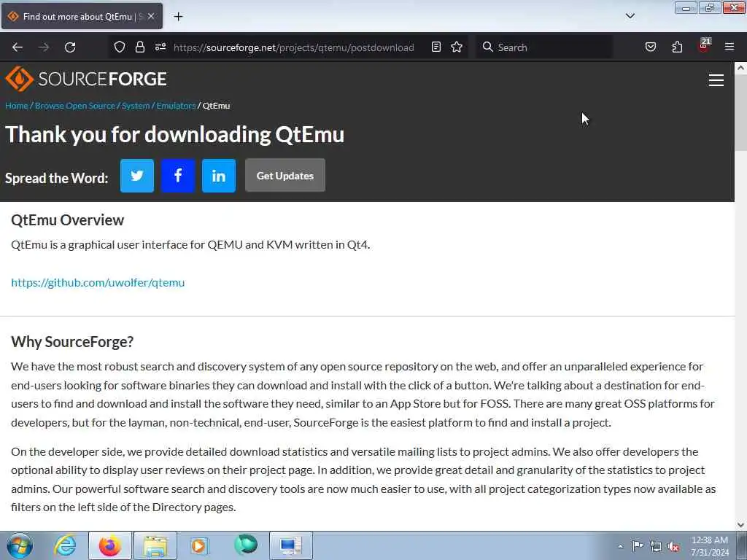
Task: Click Thank you for downloading QtEmu heading
Action: click(x=175, y=134)
